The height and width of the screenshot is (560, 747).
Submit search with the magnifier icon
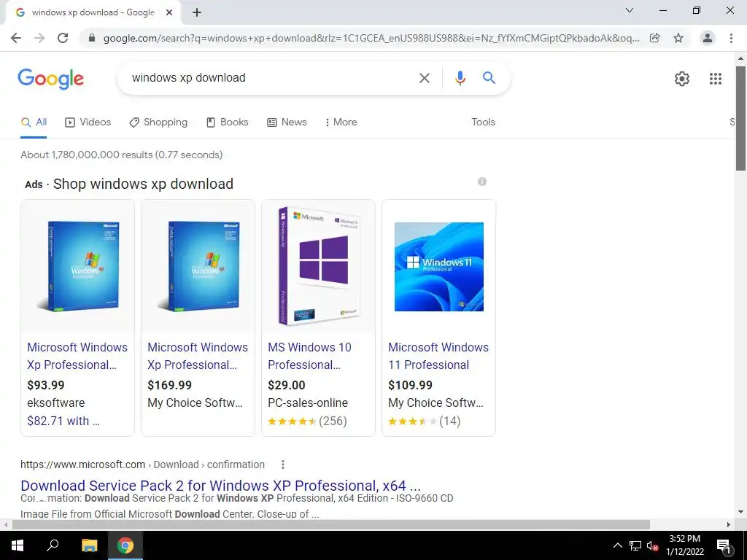(x=489, y=77)
